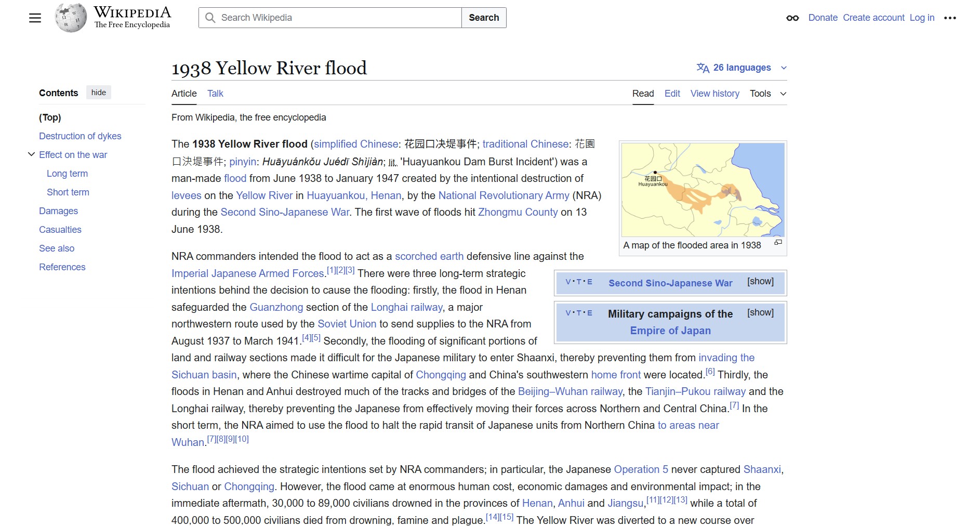This screenshot has width=980, height=526.
Task: Open the pinyin link
Action: [x=243, y=162]
